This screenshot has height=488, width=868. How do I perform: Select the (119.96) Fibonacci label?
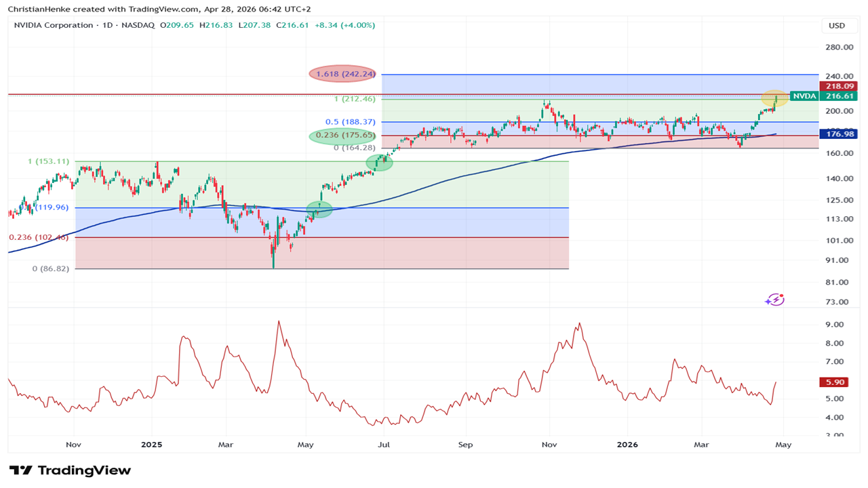tap(52, 207)
